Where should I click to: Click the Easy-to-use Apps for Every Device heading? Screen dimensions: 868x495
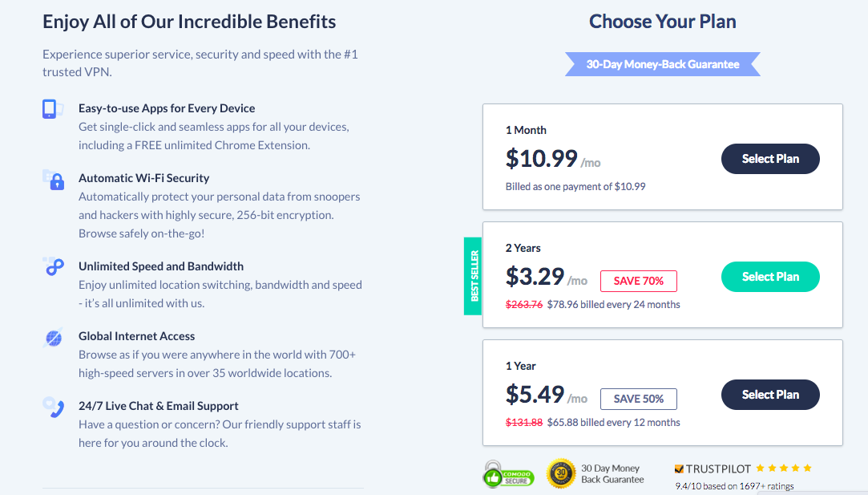coord(167,108)
